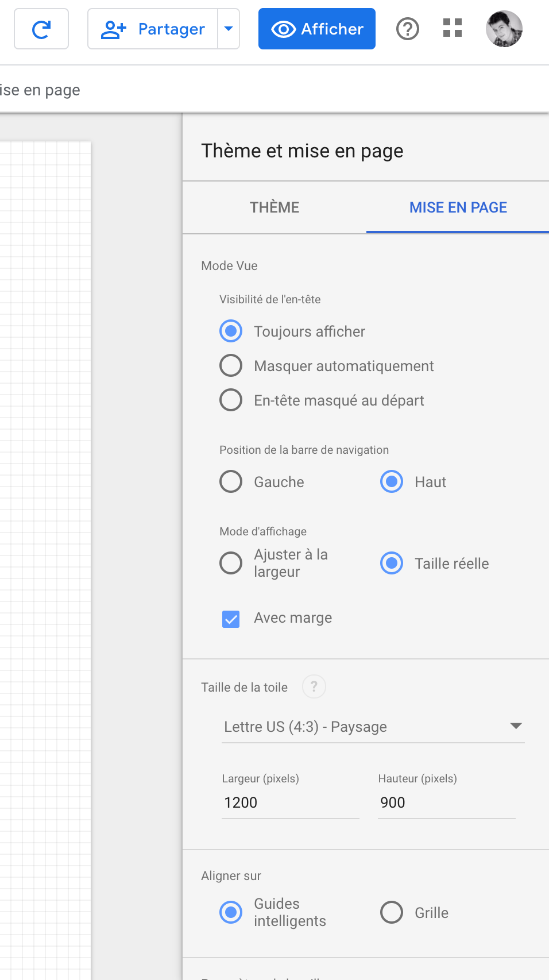Click the Partager share button
Viewport: 549px width, 980px height.
click(153, 29)
